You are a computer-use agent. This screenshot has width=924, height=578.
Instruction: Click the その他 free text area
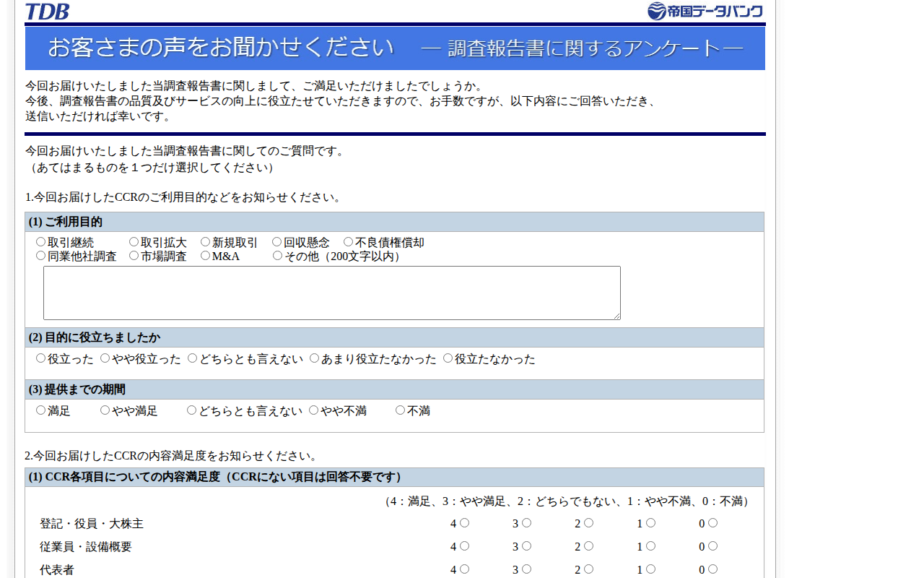(332, 293)
